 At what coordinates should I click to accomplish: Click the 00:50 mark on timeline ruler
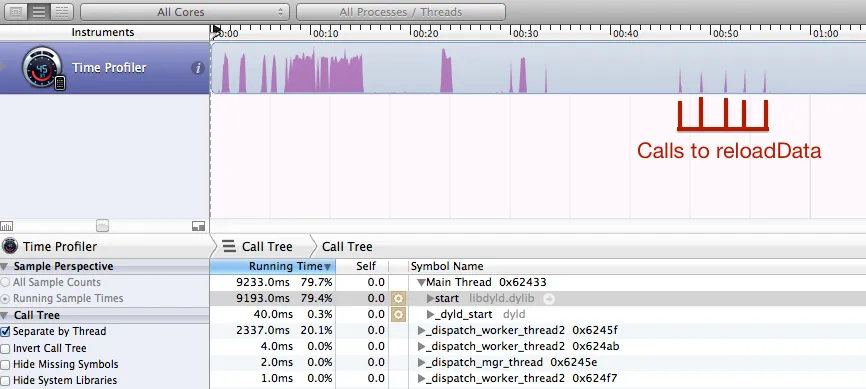(725, 34)
